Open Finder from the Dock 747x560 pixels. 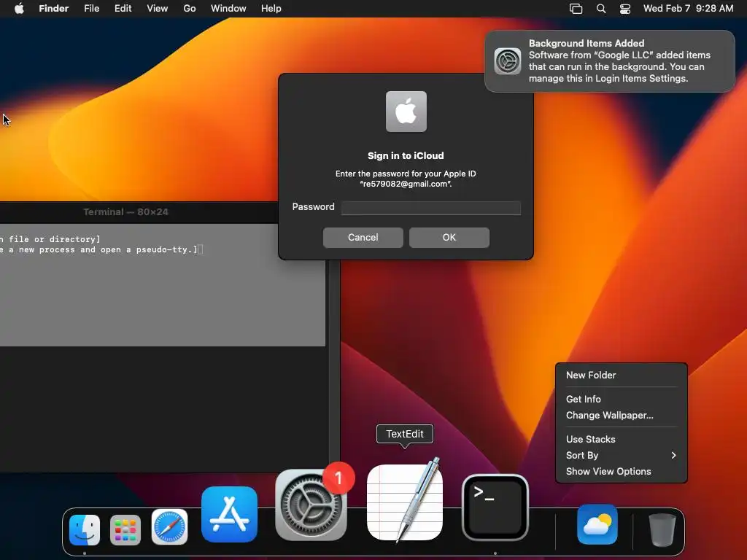click(85, 529)
